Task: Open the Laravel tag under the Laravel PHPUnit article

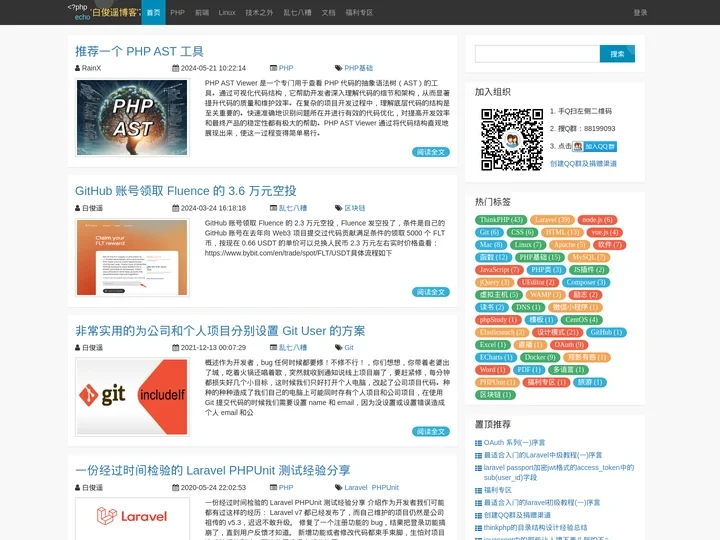Action: [x=356, y=488]
